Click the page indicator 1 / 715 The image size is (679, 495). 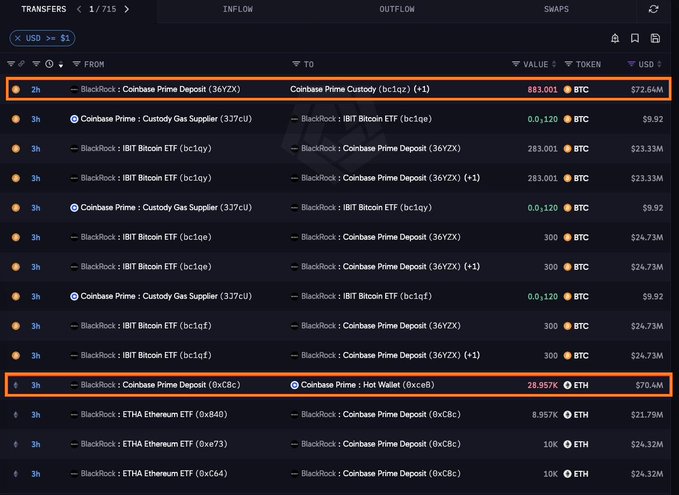[x=103, y=9]
